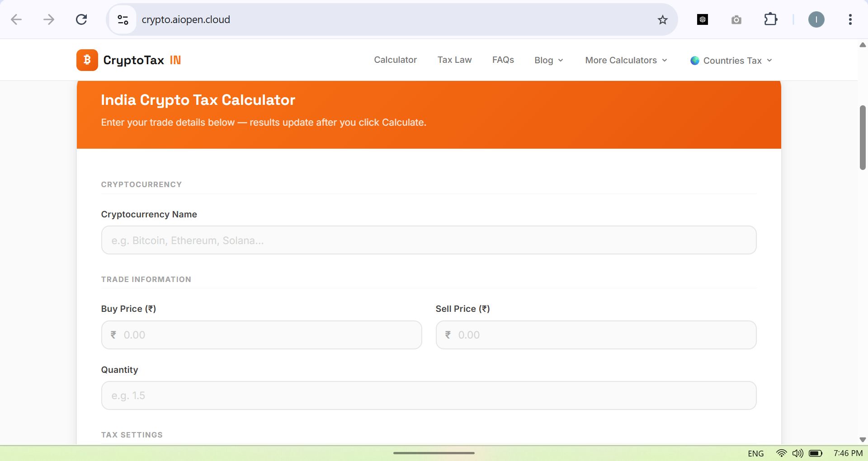
Task: Click the Buy Price (₹) label
Action: 129,309
